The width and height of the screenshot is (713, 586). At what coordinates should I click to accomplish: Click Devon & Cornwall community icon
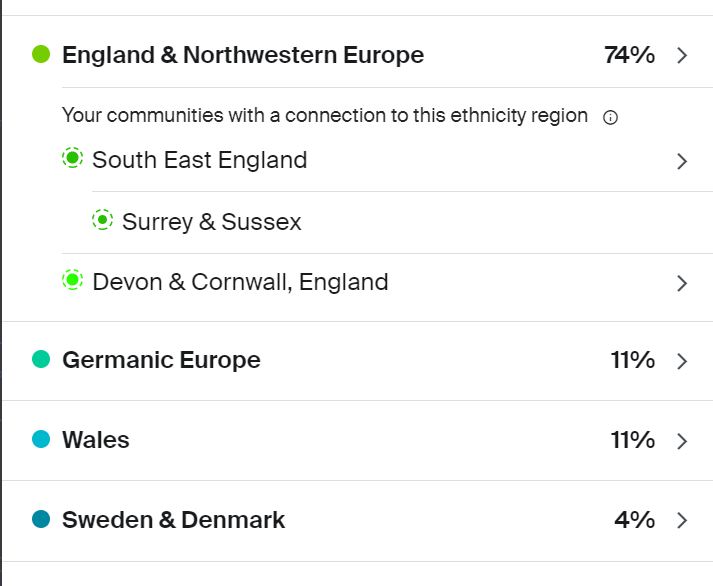(72, 281)
